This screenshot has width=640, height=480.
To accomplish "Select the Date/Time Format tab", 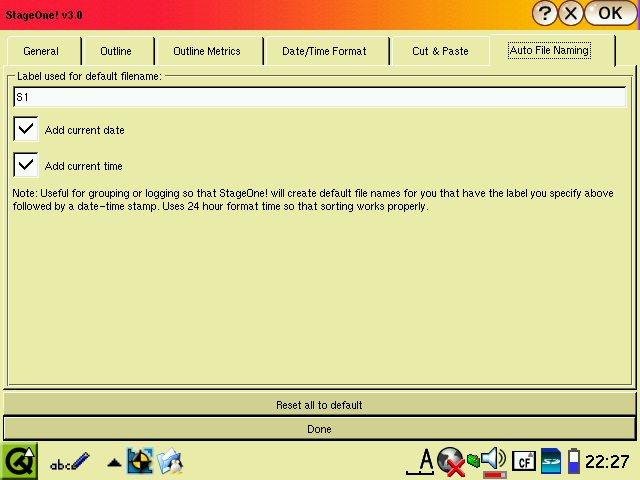I will pos(324,51).
